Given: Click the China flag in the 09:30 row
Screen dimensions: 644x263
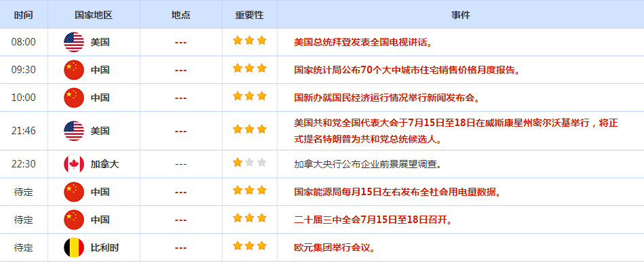Looking at the screenshot, I should coord(74,70).
